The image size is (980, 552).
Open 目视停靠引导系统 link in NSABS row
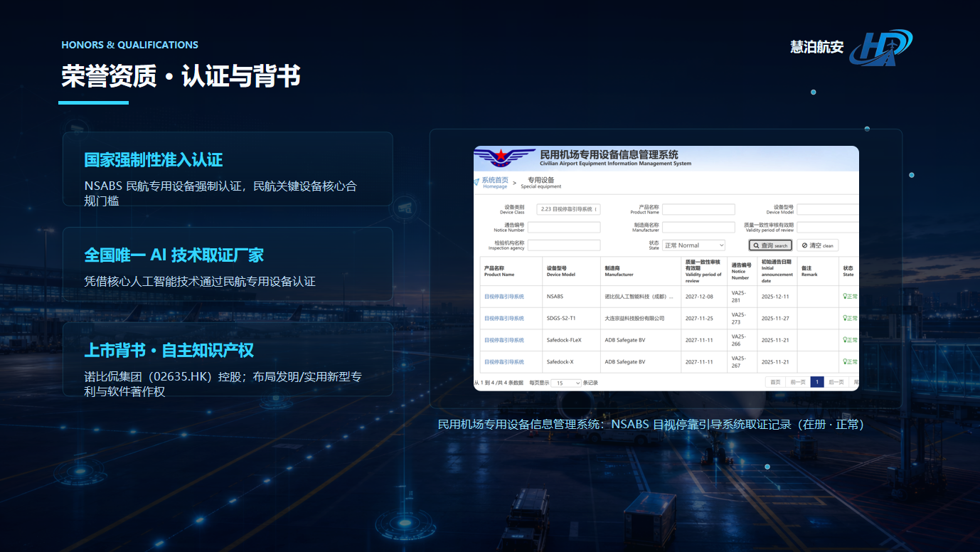pyautogui.click(x=504, y=296)
